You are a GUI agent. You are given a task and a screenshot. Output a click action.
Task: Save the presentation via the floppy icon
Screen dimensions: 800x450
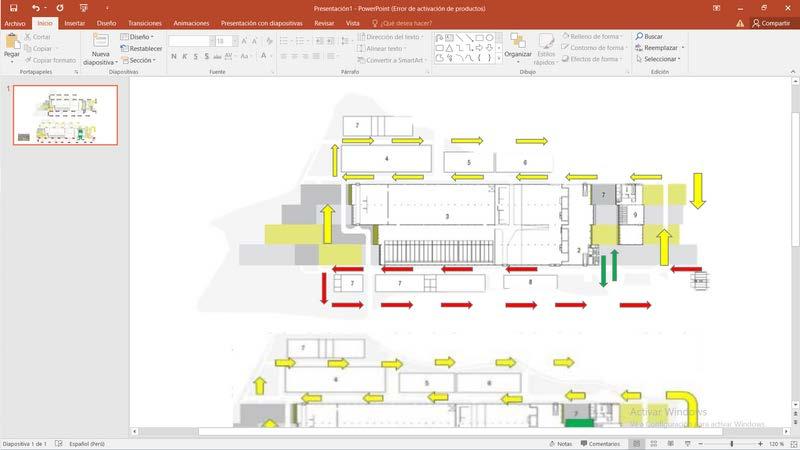click(x=14, y=8)
